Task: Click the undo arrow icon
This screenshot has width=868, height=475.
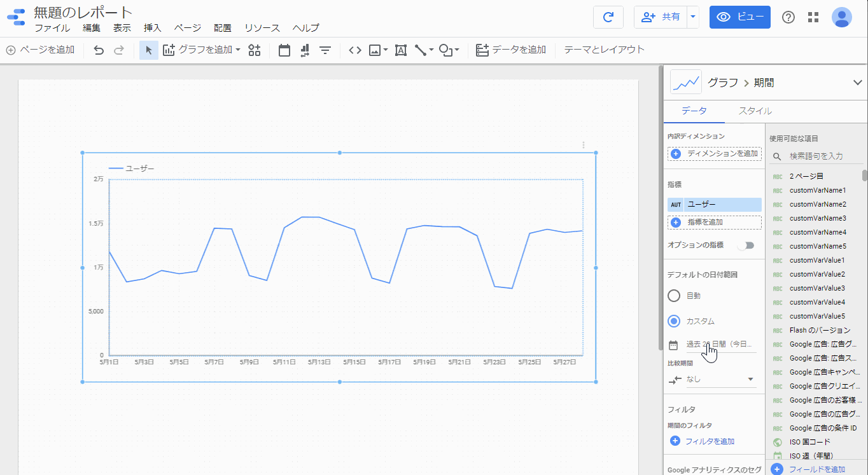Action: pyautogui.click(x=99, y=50)
